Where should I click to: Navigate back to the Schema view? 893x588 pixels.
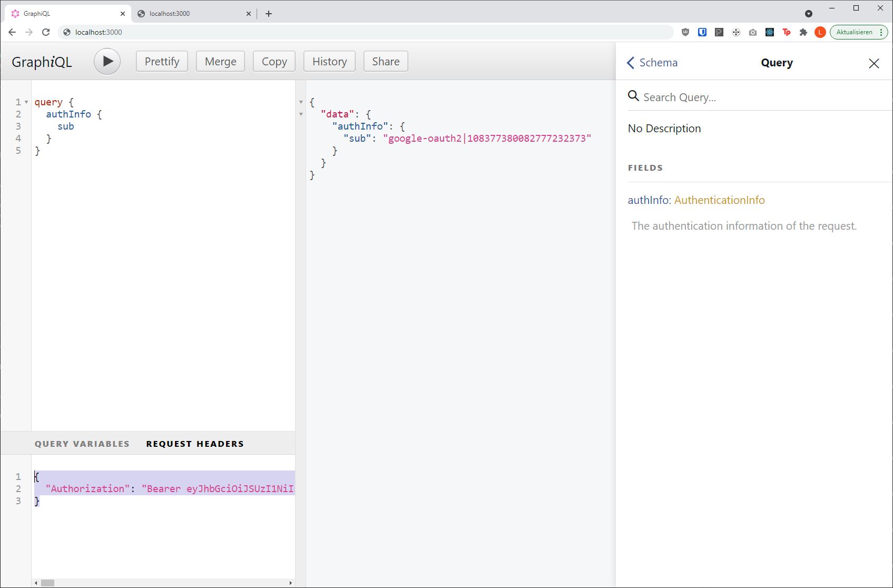tap(652, 62)
